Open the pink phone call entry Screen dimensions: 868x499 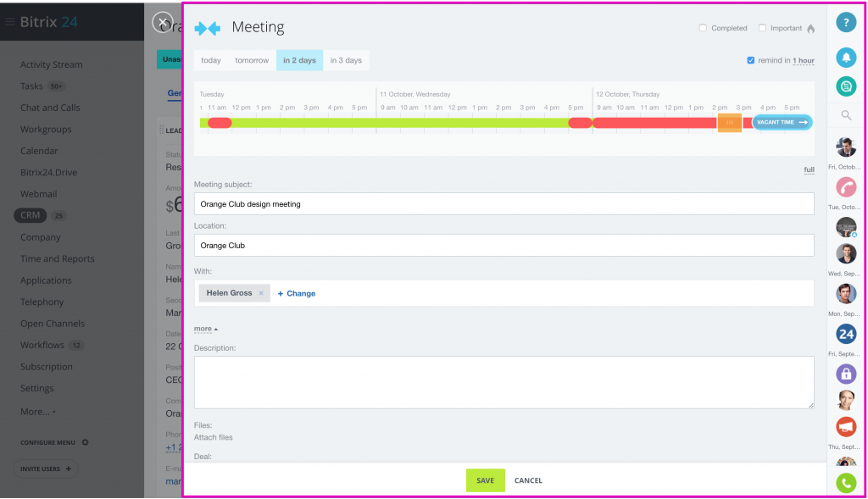pos(845,187)
